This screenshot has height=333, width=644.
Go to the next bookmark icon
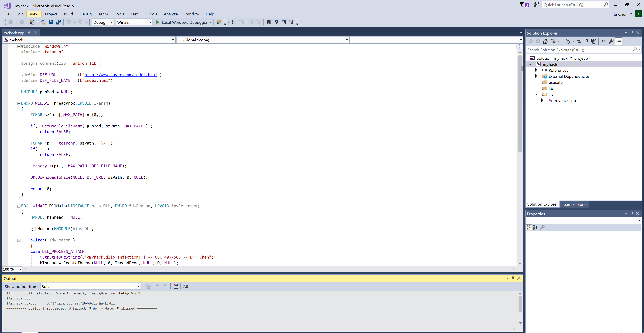pyautogui.click(x=283, y=22)
